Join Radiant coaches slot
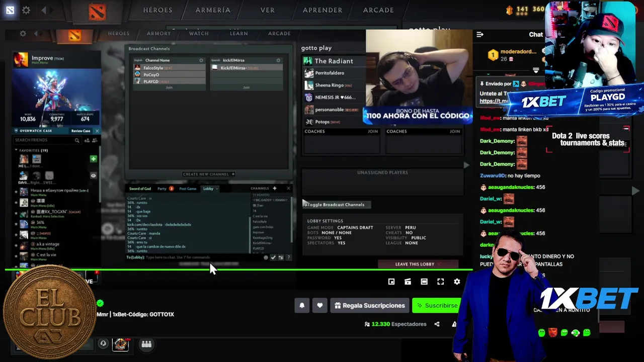 coord(373,131)
